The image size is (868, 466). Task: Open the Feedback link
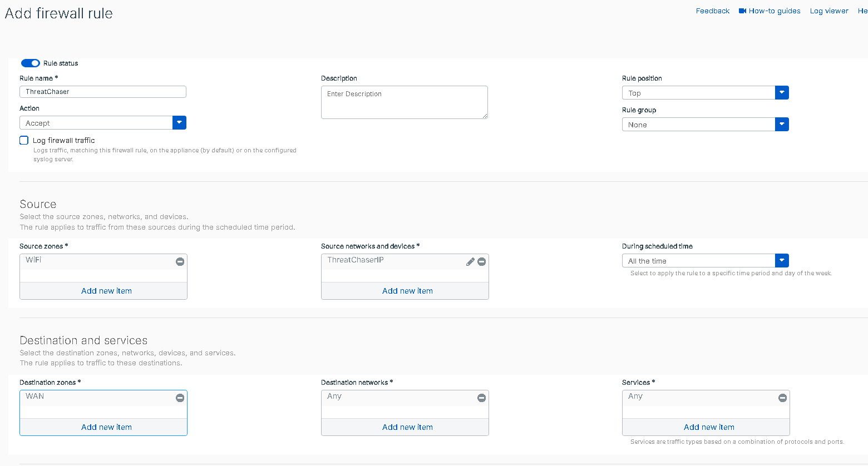click(x=712, y=11)
